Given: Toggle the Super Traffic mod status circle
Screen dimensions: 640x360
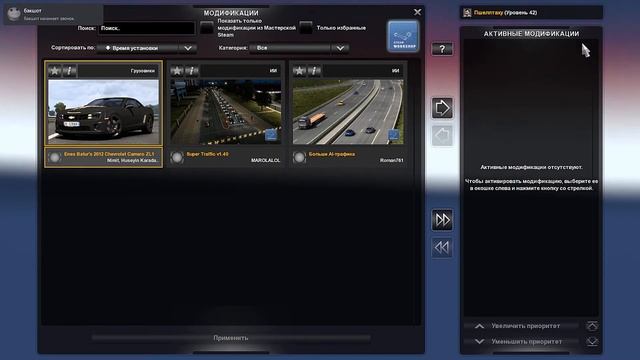Looking at the screenshot, I should click(x=177, y=157).
